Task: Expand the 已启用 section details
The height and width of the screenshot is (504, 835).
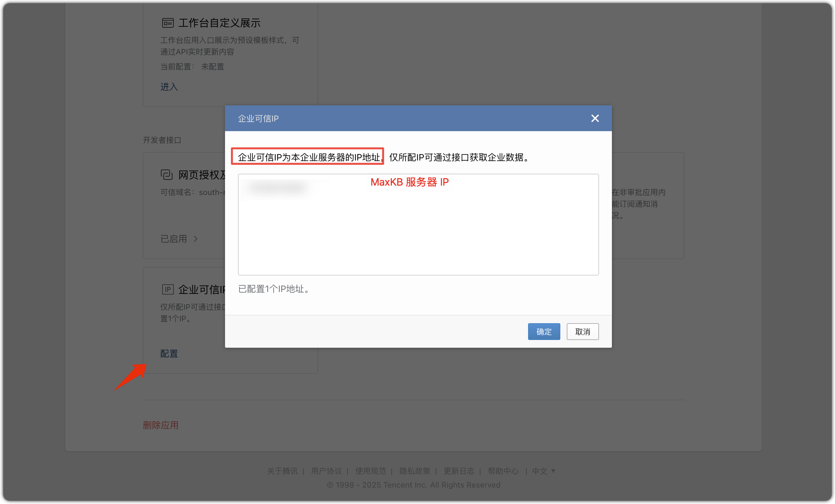Action: coord(179,239)
